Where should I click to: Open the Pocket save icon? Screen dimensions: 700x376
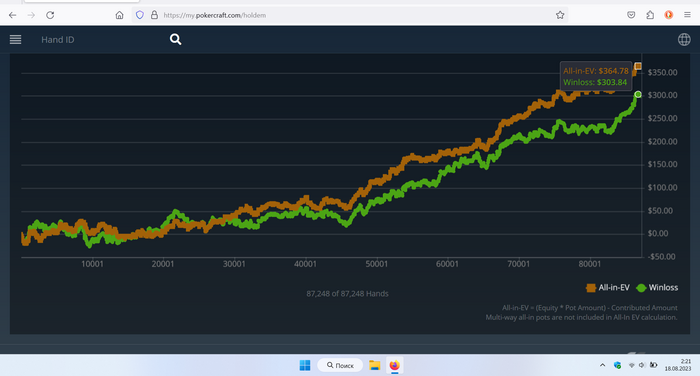tap(631, 15)
